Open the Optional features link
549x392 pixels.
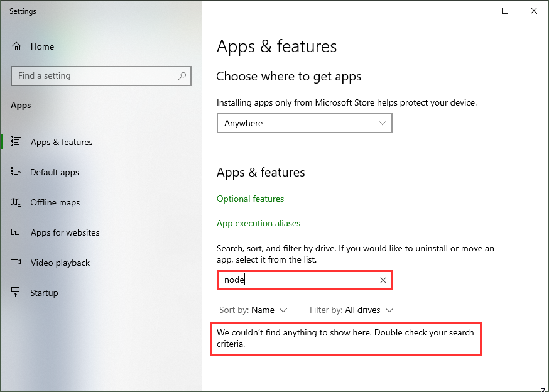click(x=250, y=199)
